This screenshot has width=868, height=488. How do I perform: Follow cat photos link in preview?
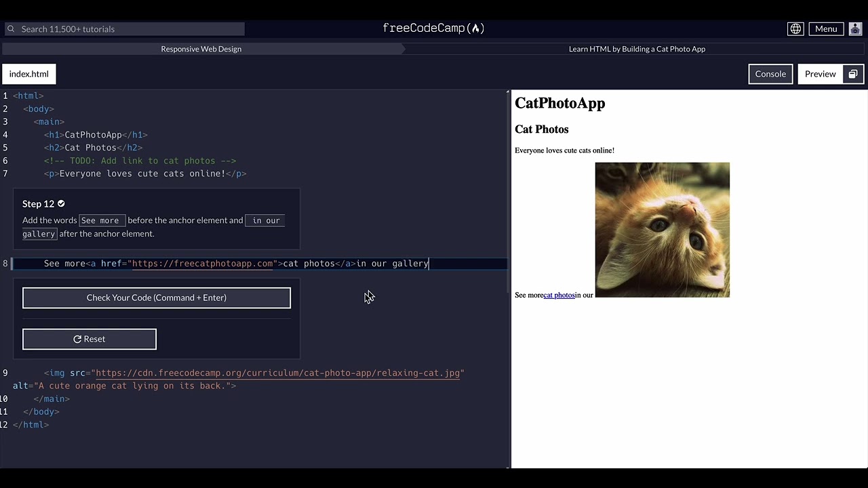[559, 295]
